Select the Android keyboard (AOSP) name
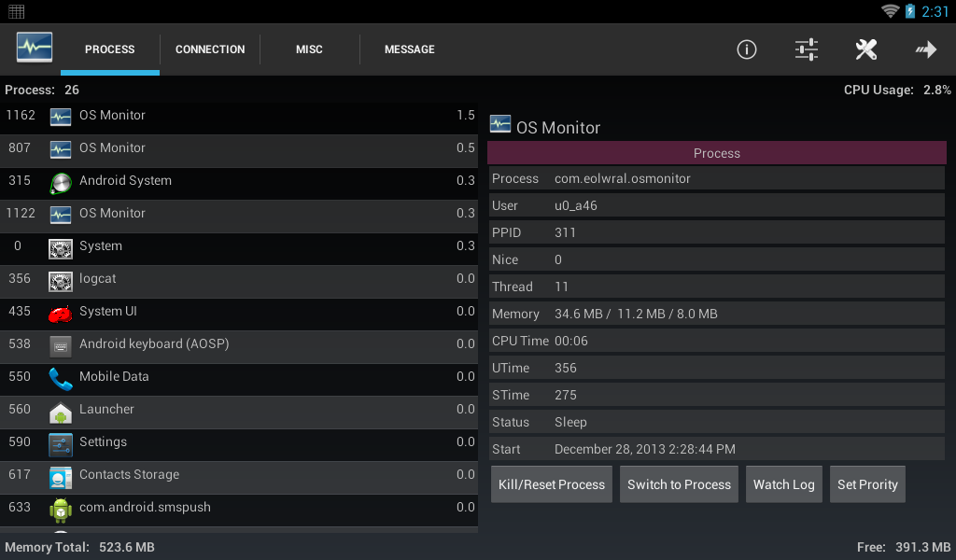 [154, 343]
